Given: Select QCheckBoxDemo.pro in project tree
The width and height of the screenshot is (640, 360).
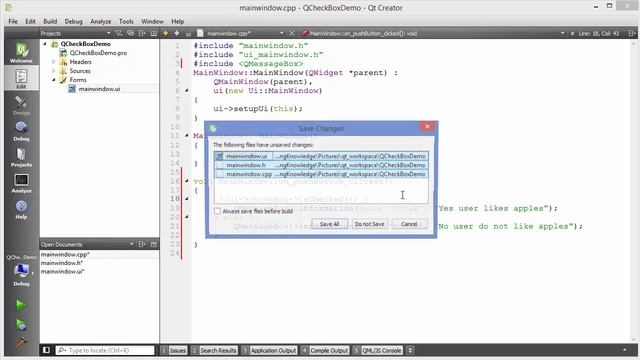Looking at the screenshot, I should point(98,53).
